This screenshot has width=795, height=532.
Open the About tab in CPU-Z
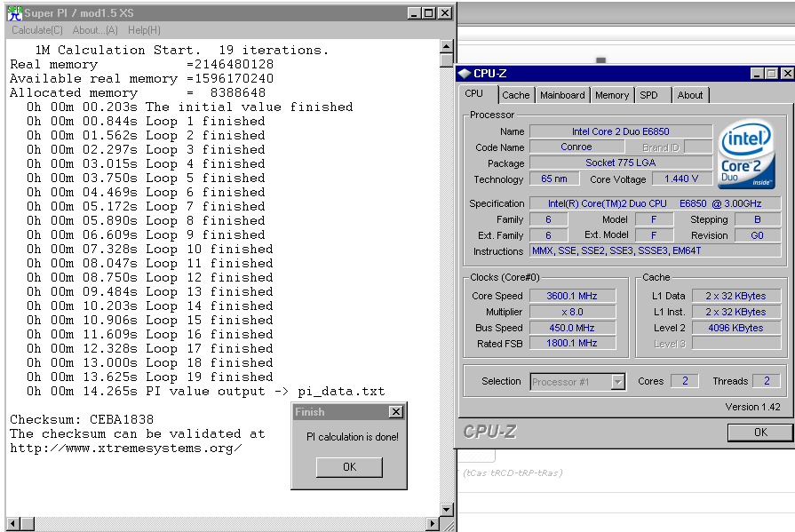click(690, 95)
